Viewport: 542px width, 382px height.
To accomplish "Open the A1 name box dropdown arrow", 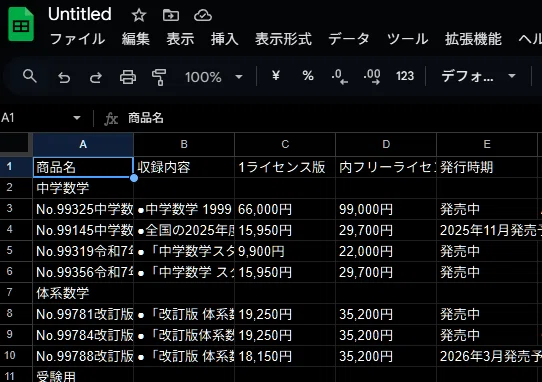I will pyautogui.click(x=77, y=118).
